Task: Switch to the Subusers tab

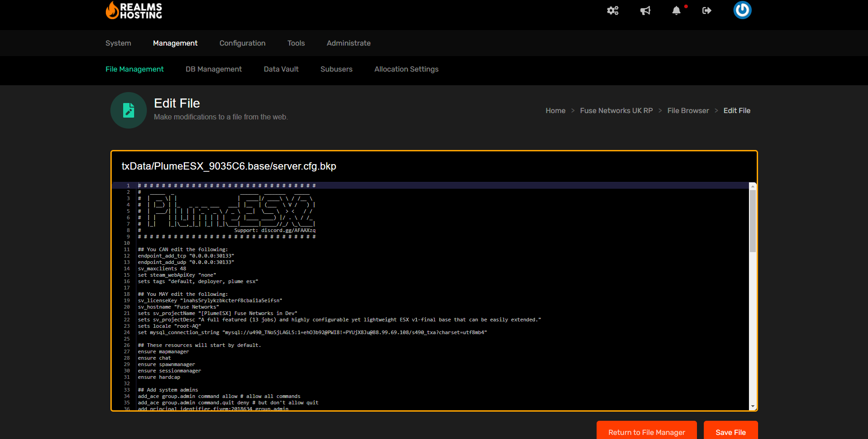Action: pyautogui.click(x=336, y=69)
